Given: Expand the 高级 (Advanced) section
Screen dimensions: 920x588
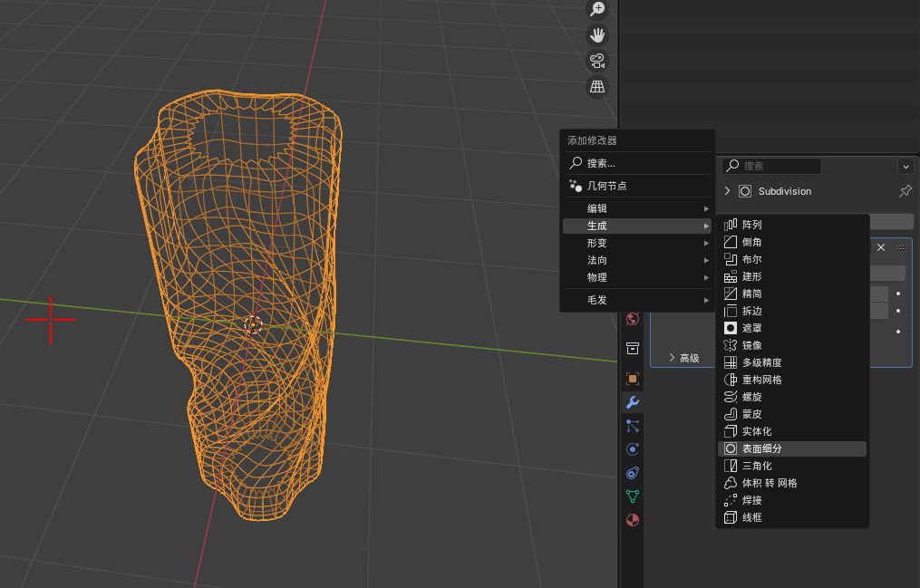Looking at the screenshot, I should click(x=683, y=358).
